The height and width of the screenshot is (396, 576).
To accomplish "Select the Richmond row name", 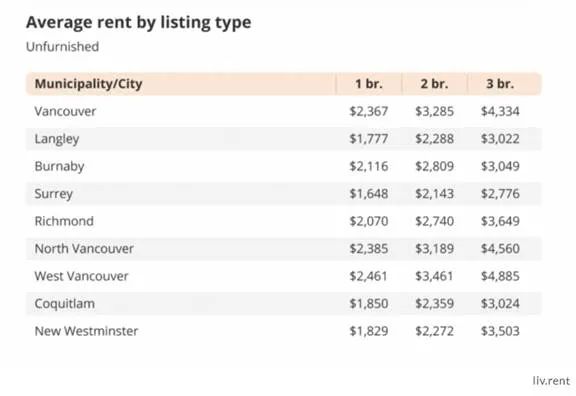I will coord(64,221).
